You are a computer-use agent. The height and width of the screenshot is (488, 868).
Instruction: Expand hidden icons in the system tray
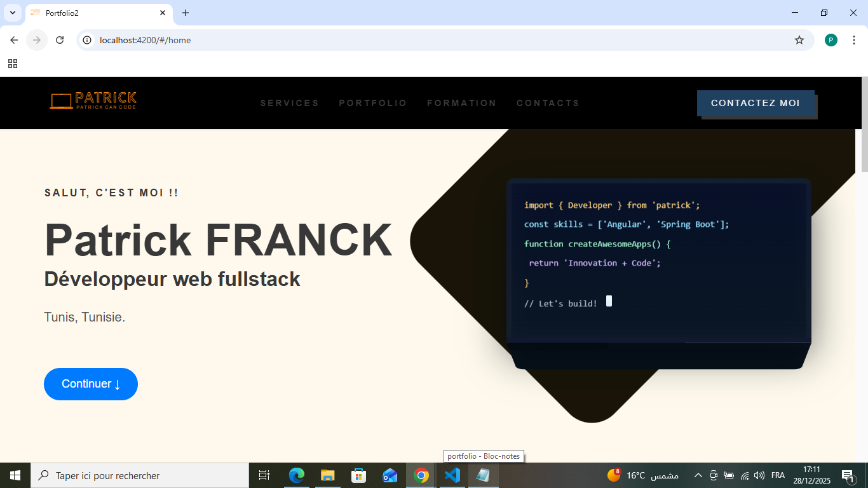(698, 475)
